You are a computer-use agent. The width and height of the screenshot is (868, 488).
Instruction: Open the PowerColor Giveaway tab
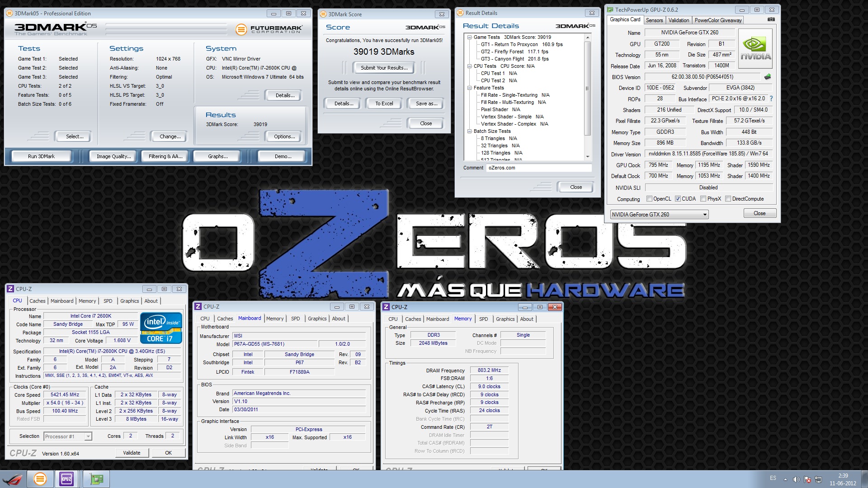point(718,20)
